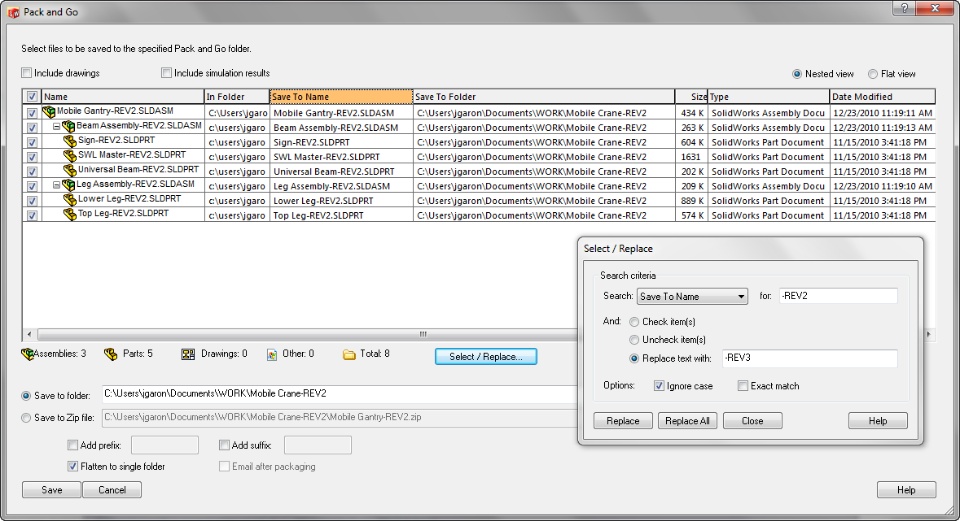Click Save To Name cell 'Lower Leg-REV2.SLDPRT'
The width and height of the screenshot is (960, 521).
[x=342, y=200]
